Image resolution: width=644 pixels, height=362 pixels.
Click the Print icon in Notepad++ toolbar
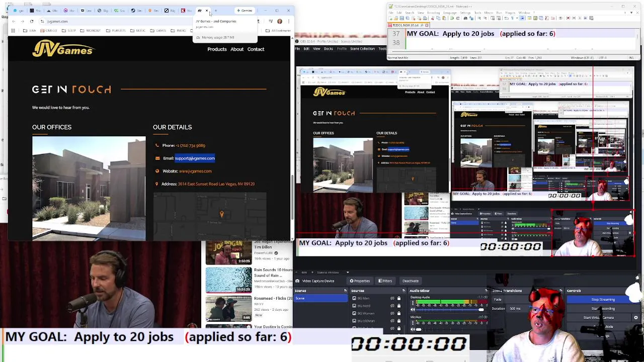[x=425, y=18]
